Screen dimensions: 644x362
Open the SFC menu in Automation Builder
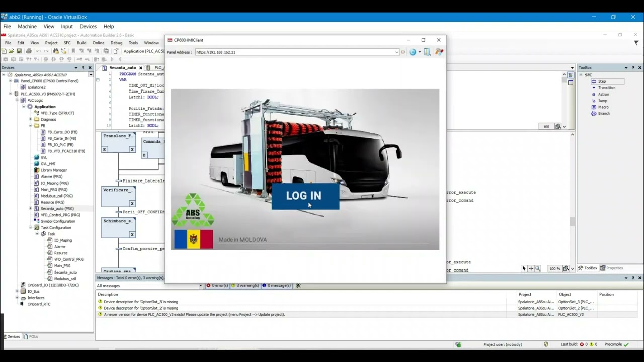coord(67,43)
